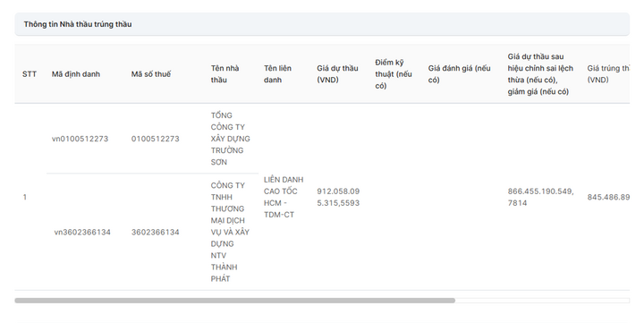Click the Giá trúng thầu column header
This screenshot has width=644, height=323.
[608, 74]
